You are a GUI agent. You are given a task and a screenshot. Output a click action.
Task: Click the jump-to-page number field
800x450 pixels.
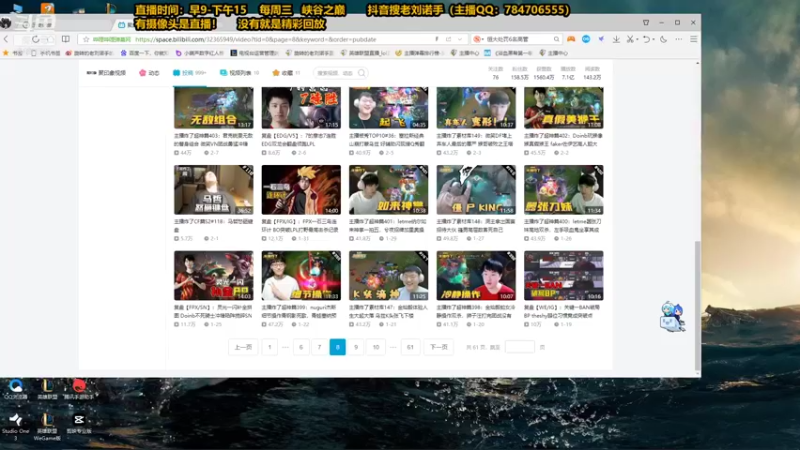tap(519, 347)
